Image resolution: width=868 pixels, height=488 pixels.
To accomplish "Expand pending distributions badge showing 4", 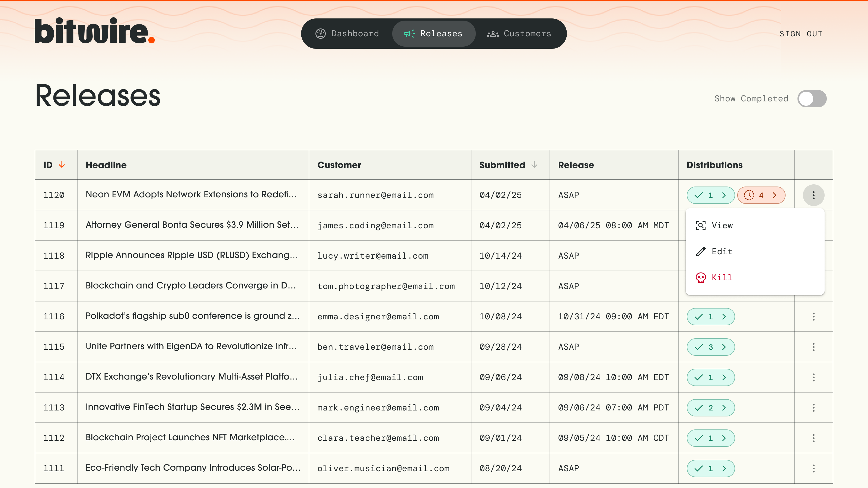I will pos(761,195).
